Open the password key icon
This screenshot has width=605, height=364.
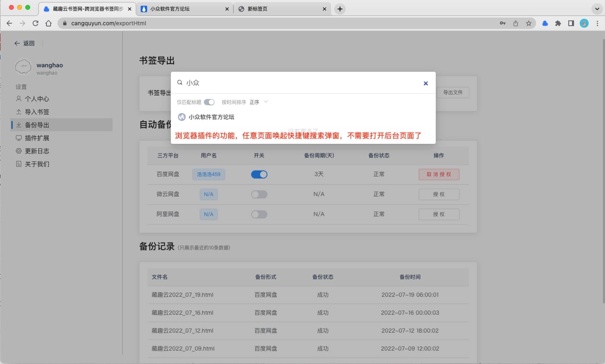pos(503,23)
